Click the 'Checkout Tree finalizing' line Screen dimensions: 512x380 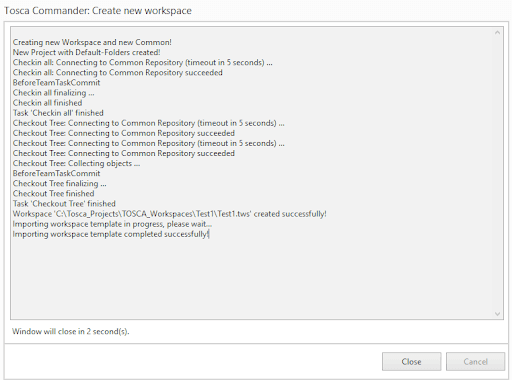pyautogui.click(x=59, y=184)
